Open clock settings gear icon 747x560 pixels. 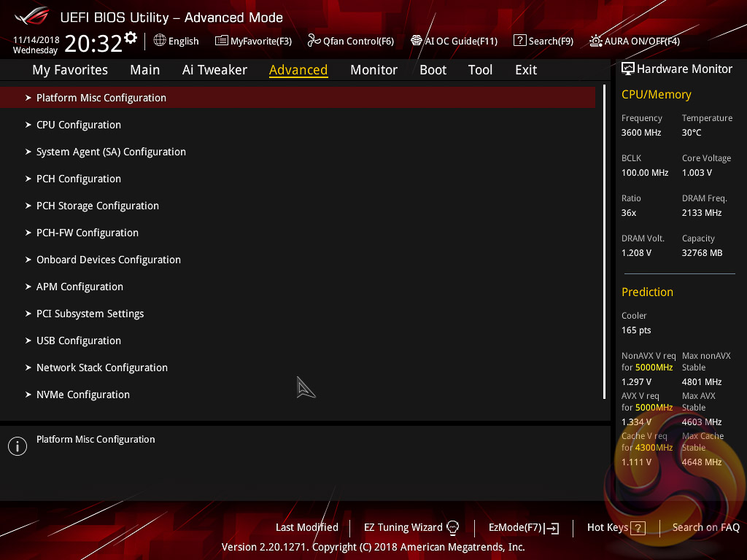click(131, 38)
